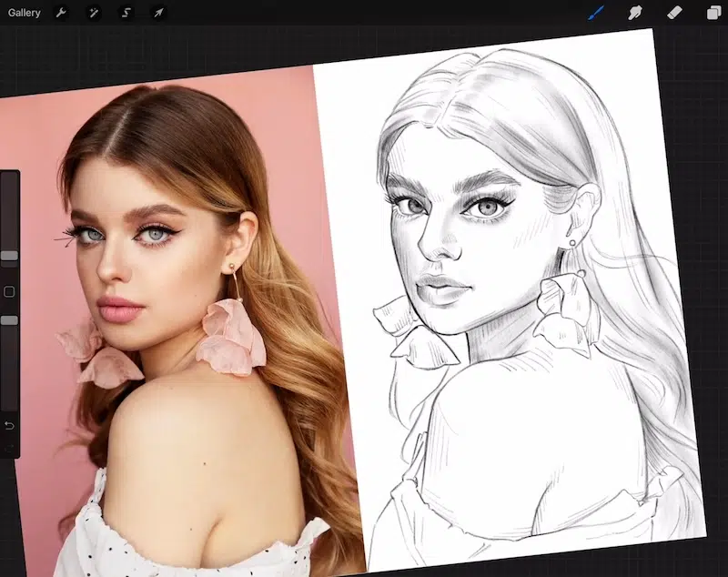Open the Selection tool

click(126, 13)
